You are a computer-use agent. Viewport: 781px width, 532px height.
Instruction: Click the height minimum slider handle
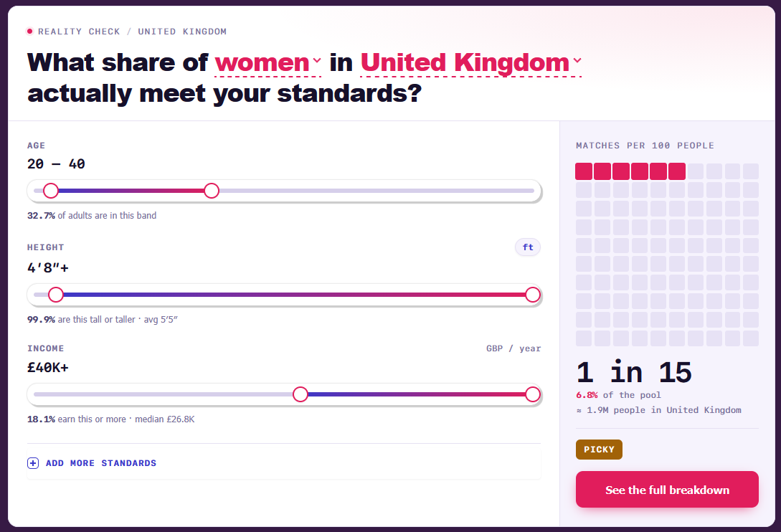56,295
